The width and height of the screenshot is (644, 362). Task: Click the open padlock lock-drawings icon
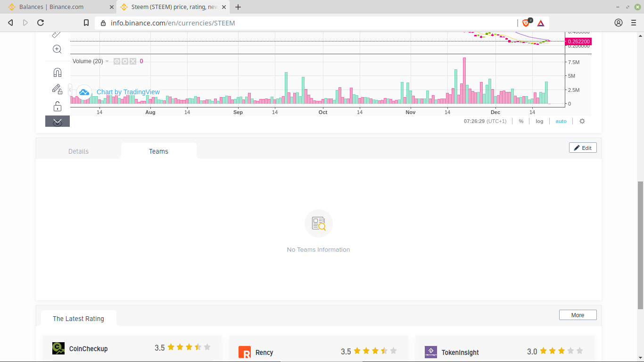[x=57, y=106]
